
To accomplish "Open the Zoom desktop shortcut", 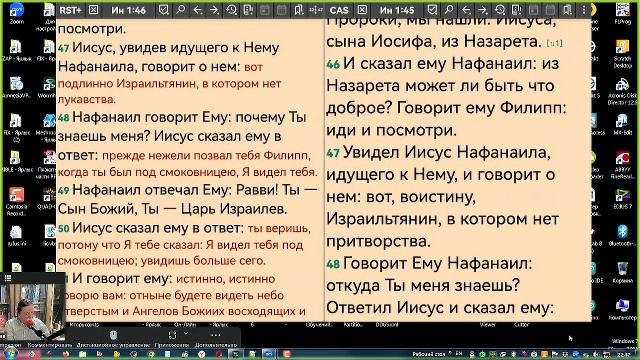I will coord(16,13).
